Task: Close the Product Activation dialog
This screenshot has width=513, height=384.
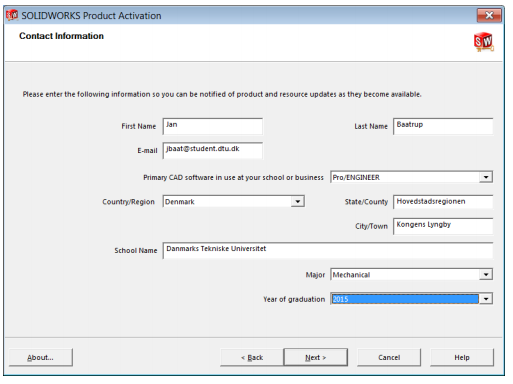Action: tap(489, 15)
